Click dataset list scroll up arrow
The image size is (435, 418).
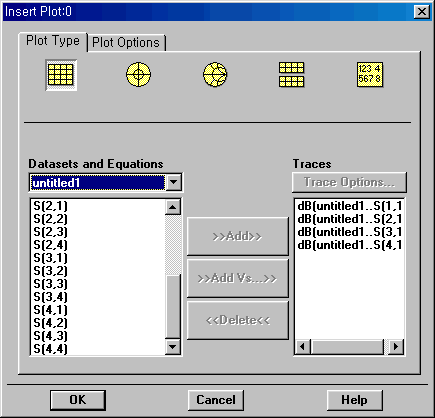[x=173, y=207]
